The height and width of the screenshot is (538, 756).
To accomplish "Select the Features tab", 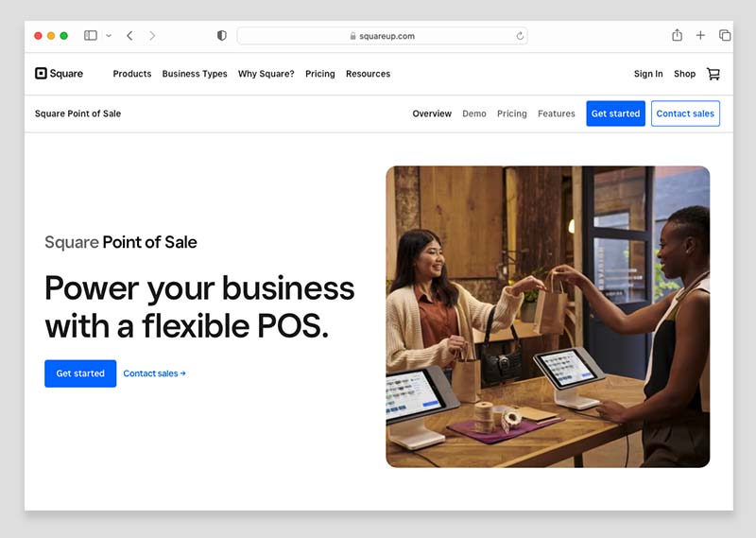I will (557, 113).
